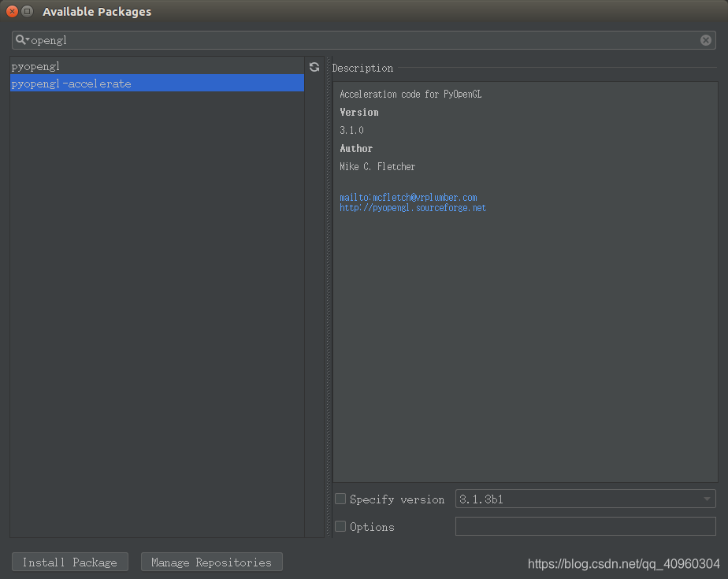The width and height of the screenshot is (728, 579).
Task: Select the pyopengl-accelerate package row
Action: (x=157, y=84)
